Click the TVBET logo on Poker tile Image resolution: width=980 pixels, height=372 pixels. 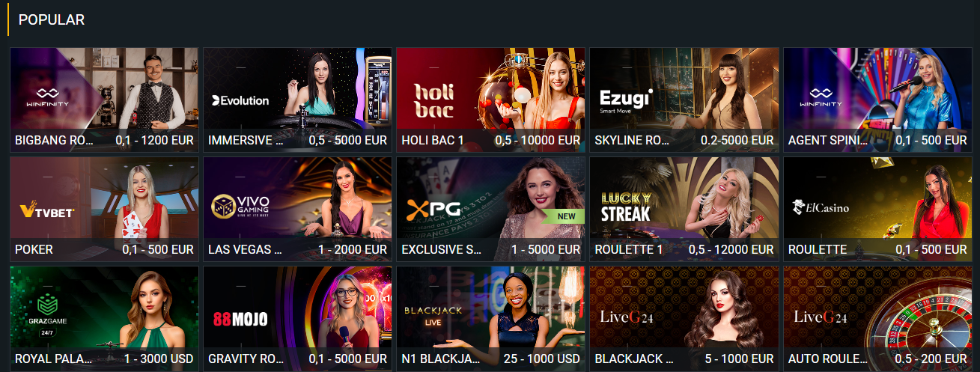[46, 211]
